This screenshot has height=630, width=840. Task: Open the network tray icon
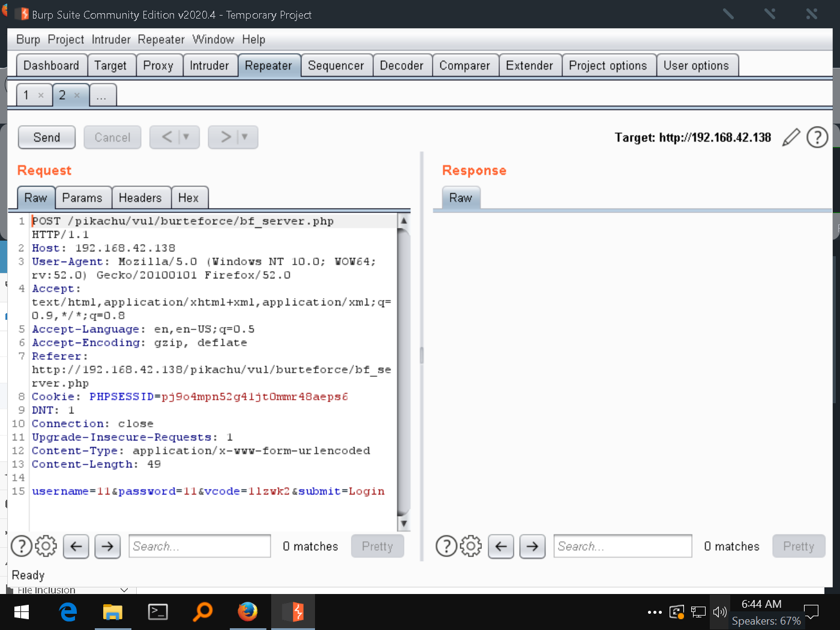tap(698, 612)
